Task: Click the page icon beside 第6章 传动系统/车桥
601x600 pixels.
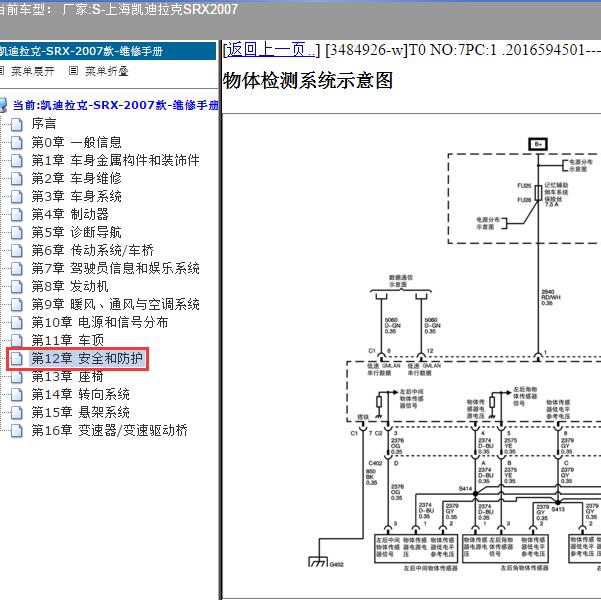Action: (x=16, y=250)
